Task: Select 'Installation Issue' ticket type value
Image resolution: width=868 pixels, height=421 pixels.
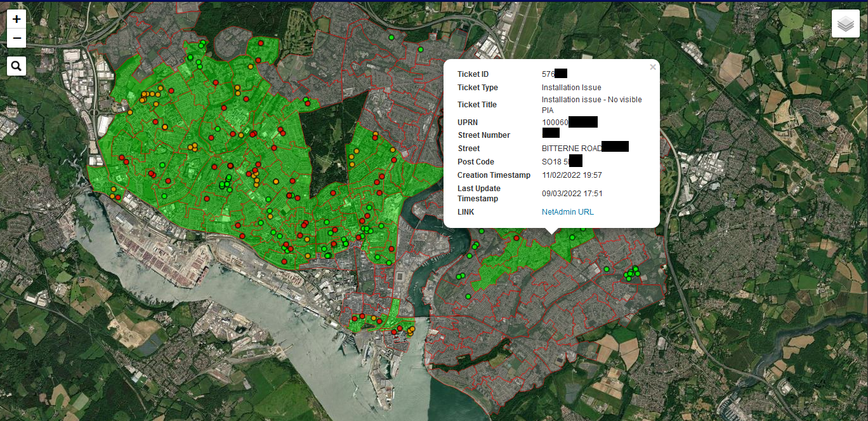Action: pyautogui.click(x=572, y=88)
